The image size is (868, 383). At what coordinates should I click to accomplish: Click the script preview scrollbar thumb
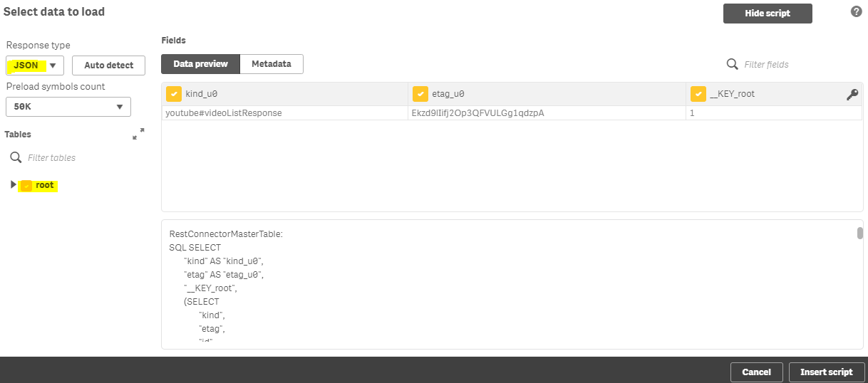(860, 233)
